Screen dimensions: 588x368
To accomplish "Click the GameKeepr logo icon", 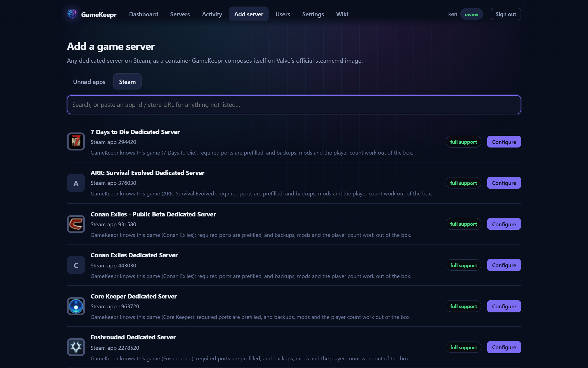I will [72, 14].
